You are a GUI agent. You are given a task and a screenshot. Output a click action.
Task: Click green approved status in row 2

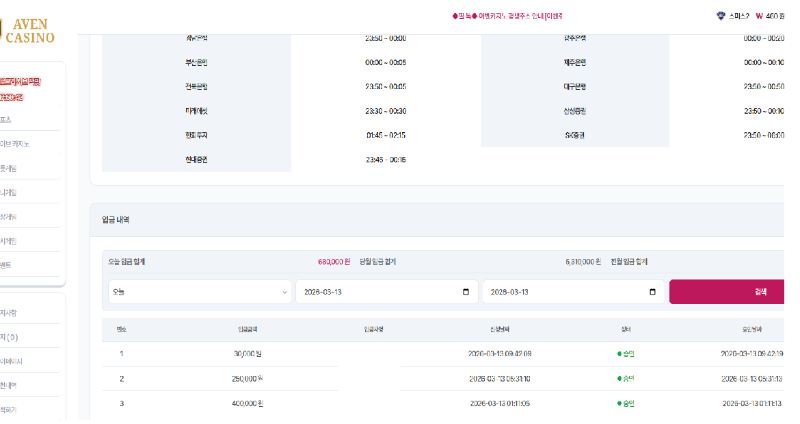[x=627, y=378]
